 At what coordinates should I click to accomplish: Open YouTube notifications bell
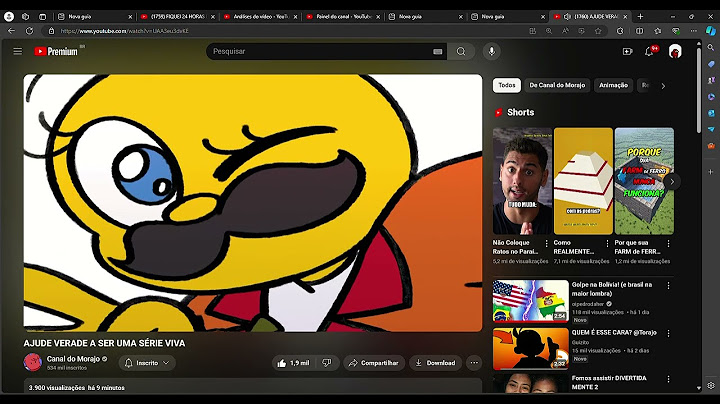point(649,51)
